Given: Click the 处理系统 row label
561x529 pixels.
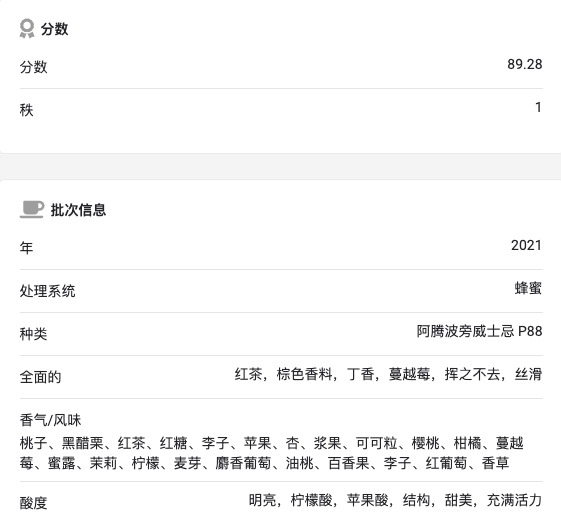Looking at the screenshot, I should [47, 291].
